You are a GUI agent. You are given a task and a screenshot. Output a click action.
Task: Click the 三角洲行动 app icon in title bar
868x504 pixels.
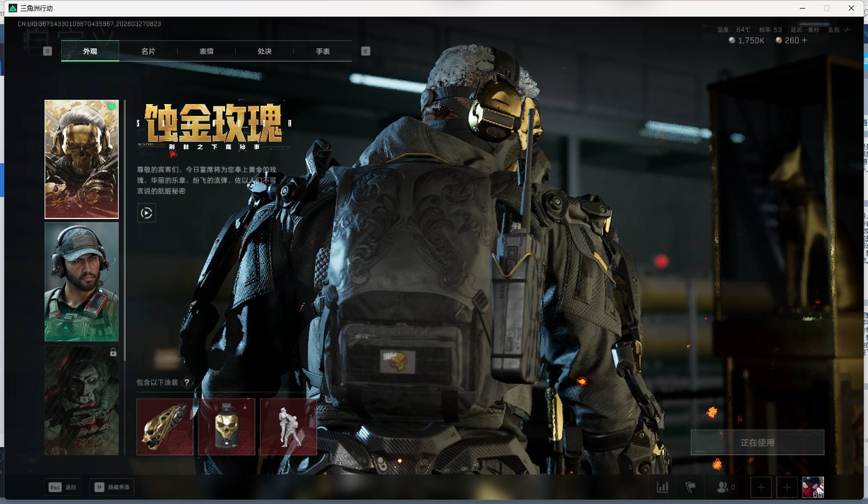[13, 8]
